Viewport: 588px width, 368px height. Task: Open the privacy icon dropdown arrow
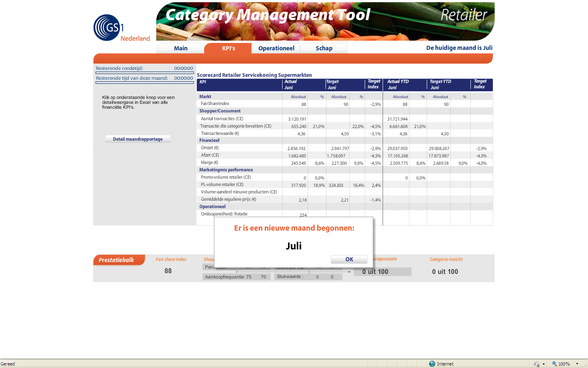pos(543,364)
